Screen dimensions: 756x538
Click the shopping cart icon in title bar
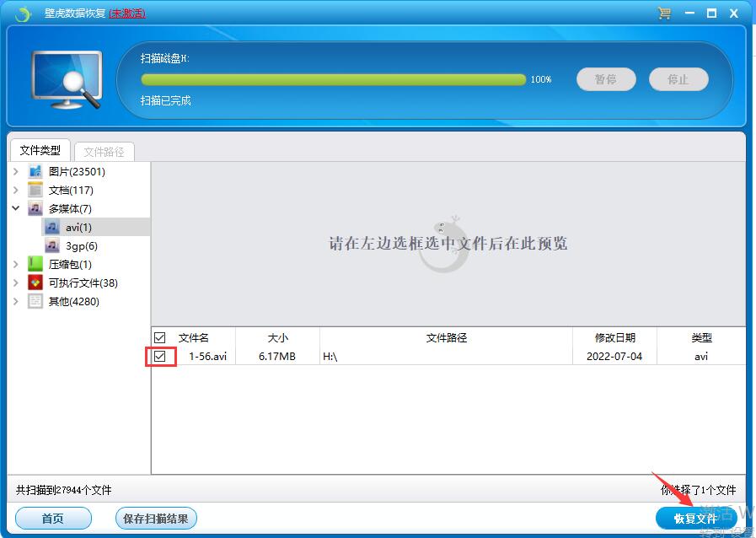[x=664, y=13]
